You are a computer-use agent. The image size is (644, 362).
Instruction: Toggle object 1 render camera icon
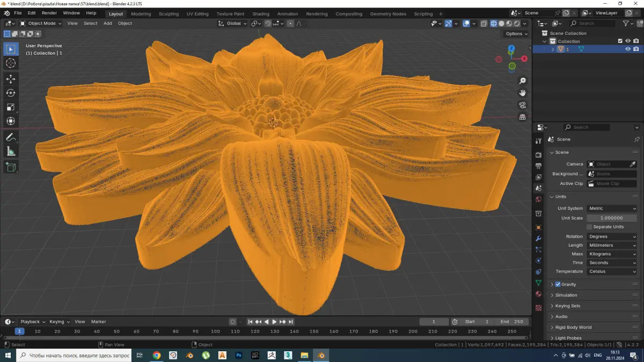636,49
